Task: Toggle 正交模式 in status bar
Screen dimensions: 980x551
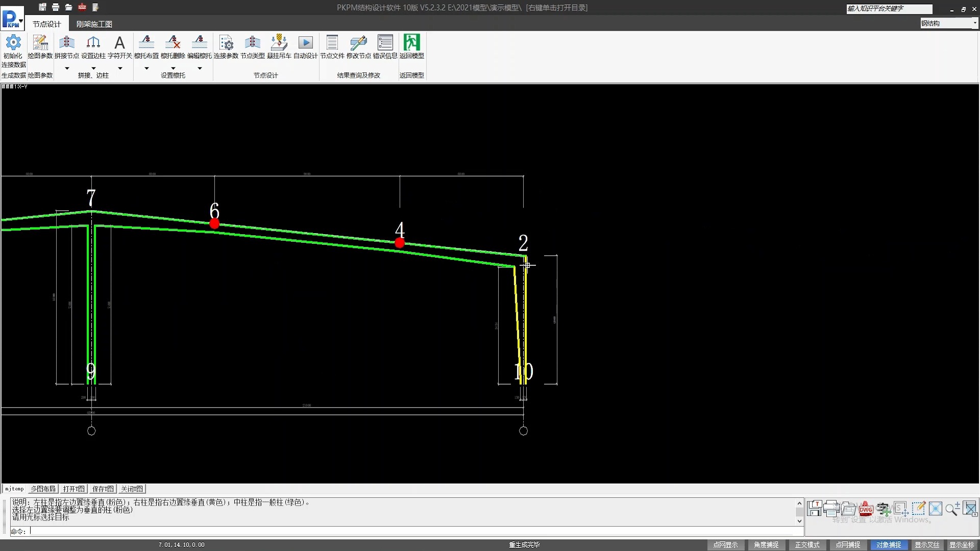Action: click(x=807, y=545)
